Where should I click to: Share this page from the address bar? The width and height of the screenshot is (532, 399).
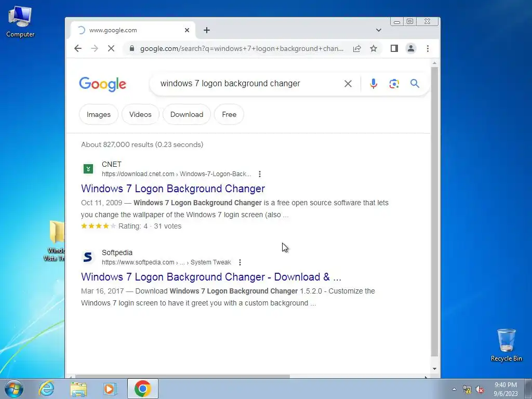(357, 48)
